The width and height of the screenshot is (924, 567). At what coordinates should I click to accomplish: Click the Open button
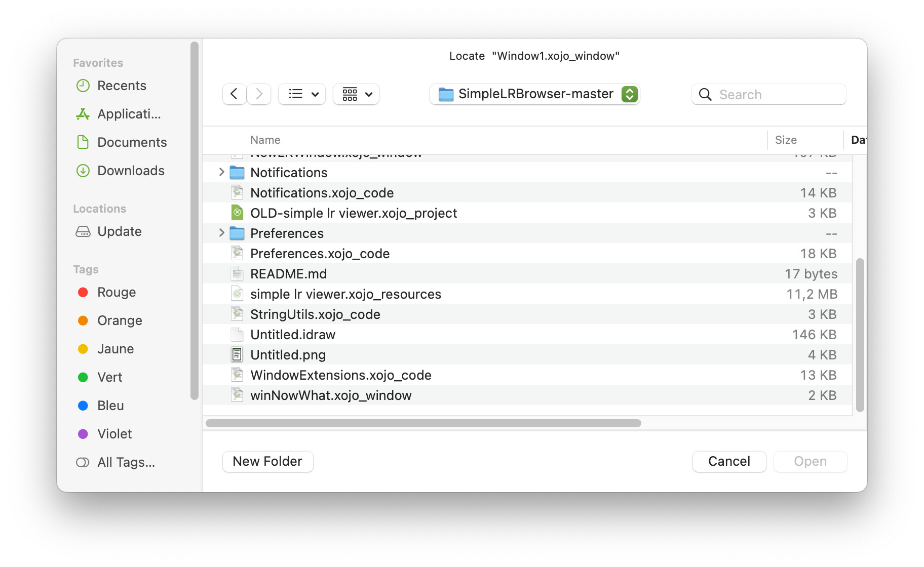click(810, 461)
